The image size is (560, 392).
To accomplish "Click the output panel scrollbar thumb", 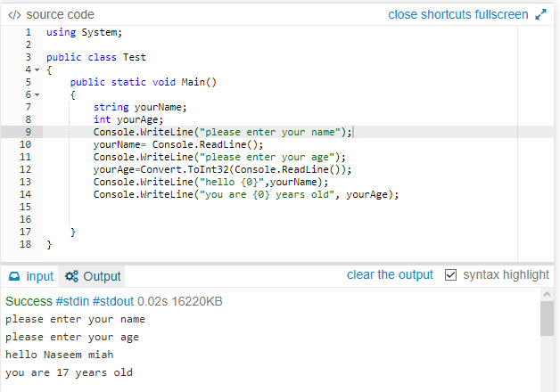I will 547,318.
